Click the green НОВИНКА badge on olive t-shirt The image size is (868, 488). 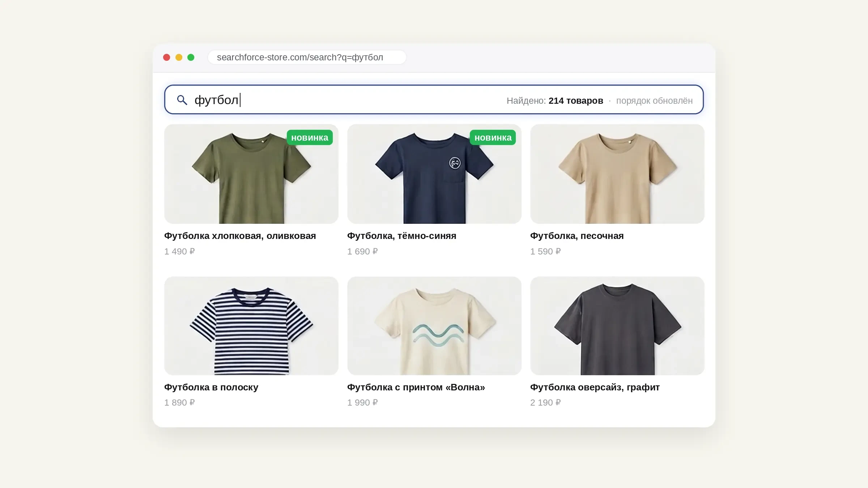[x=310, y=137]
